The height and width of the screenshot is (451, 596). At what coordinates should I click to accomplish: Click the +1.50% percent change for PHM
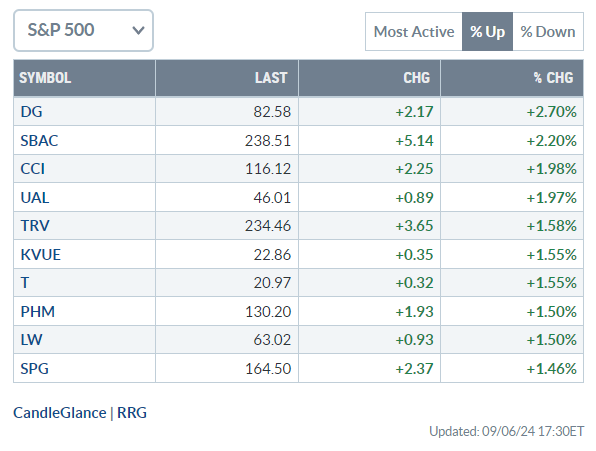(552, 312)
